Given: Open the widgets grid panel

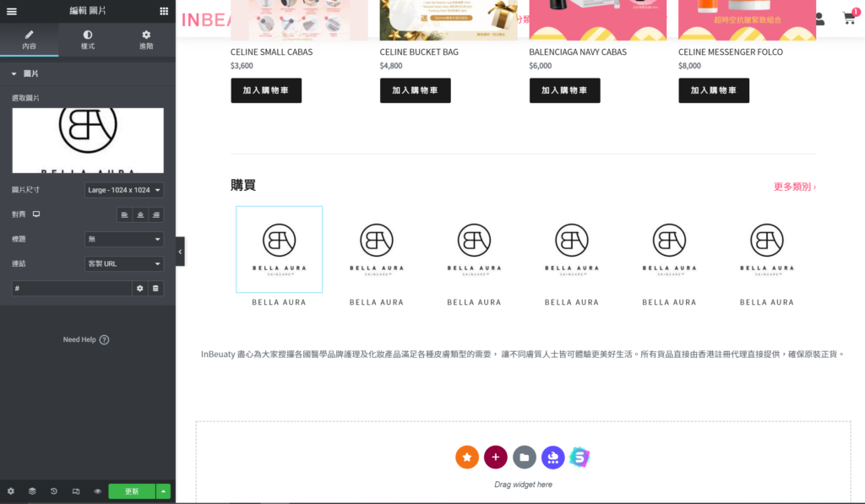Looking at the screenshot, I should (164, 11).
